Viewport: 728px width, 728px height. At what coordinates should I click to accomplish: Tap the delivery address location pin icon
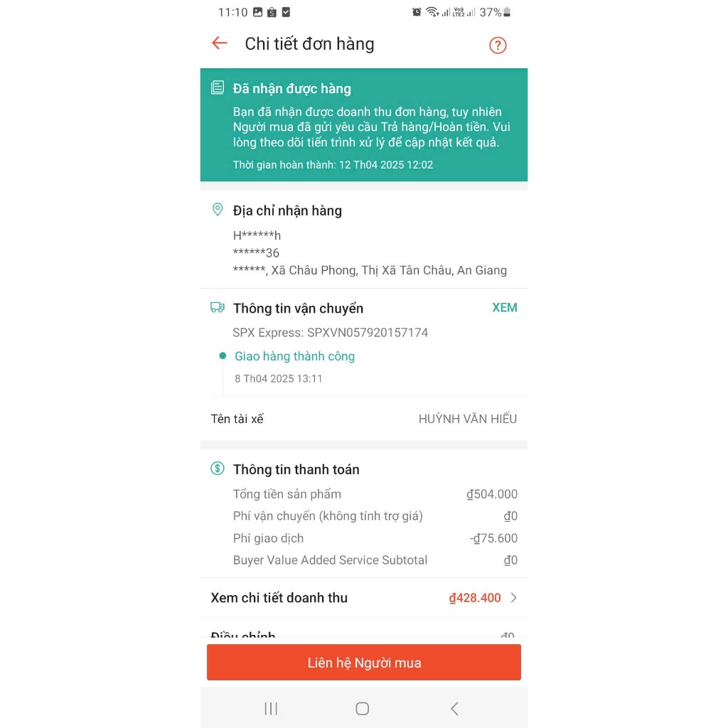point(218,210)
